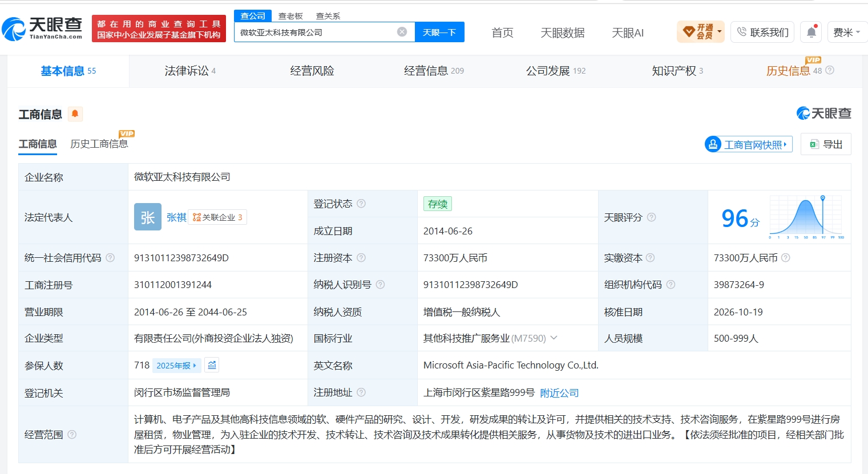Image resolution: width=868 pixels, height=474 pixels.
Task: Click the question icon beside 历史信息 tab
Action: tap(830, 70)
